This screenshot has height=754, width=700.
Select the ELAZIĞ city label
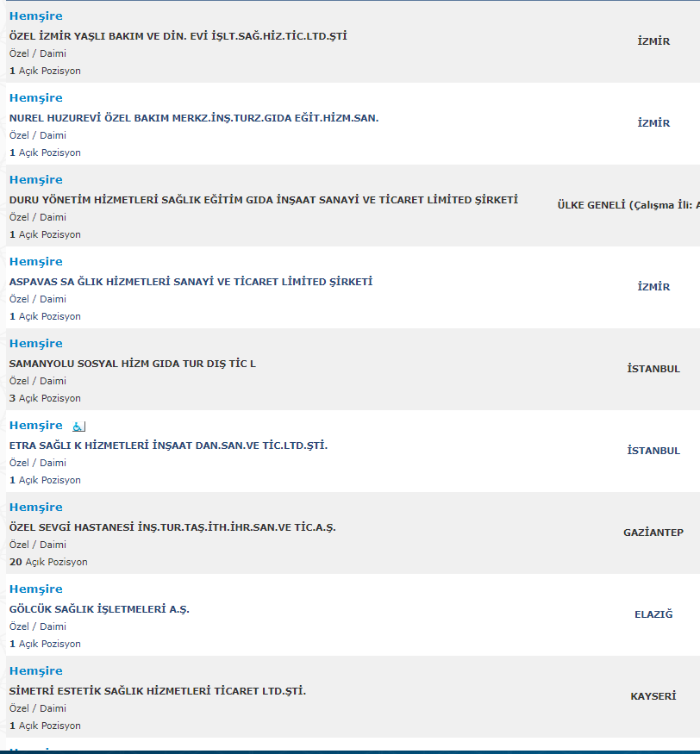(653, 614)
